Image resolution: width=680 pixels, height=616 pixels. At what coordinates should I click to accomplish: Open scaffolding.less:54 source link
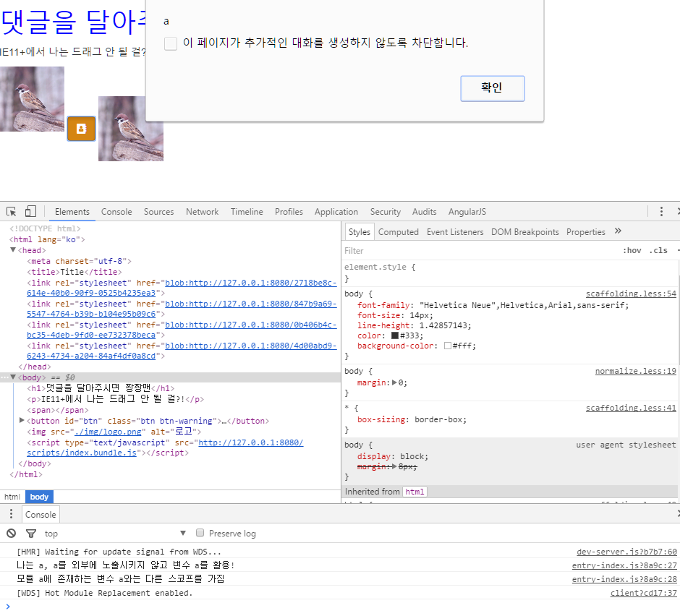coord(631,294)
